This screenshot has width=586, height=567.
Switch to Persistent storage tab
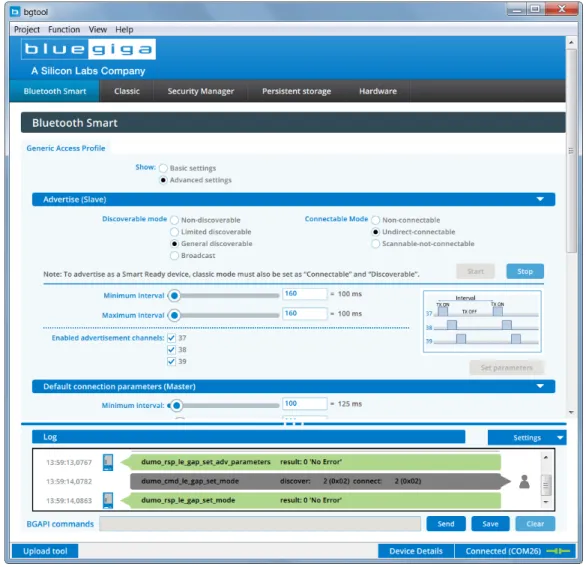pyautogui.click(x=296, y=91)
